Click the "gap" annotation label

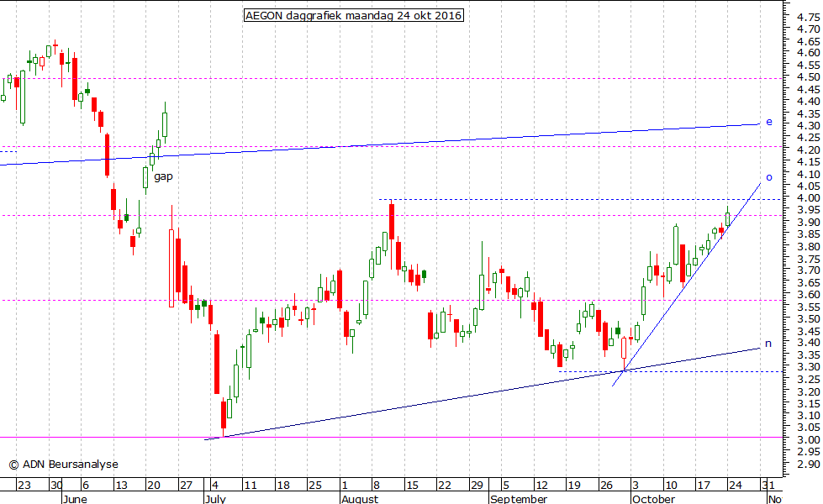click(163, 176)
